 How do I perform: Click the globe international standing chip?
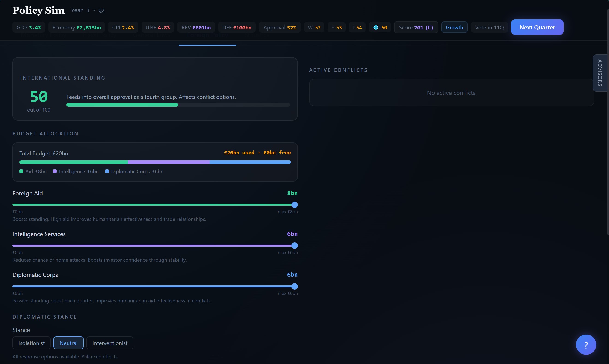click(380, 27)
